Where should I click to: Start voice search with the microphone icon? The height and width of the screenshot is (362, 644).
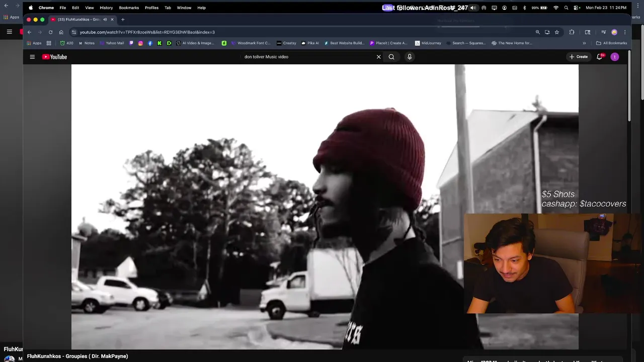click(x=410, y=57)
